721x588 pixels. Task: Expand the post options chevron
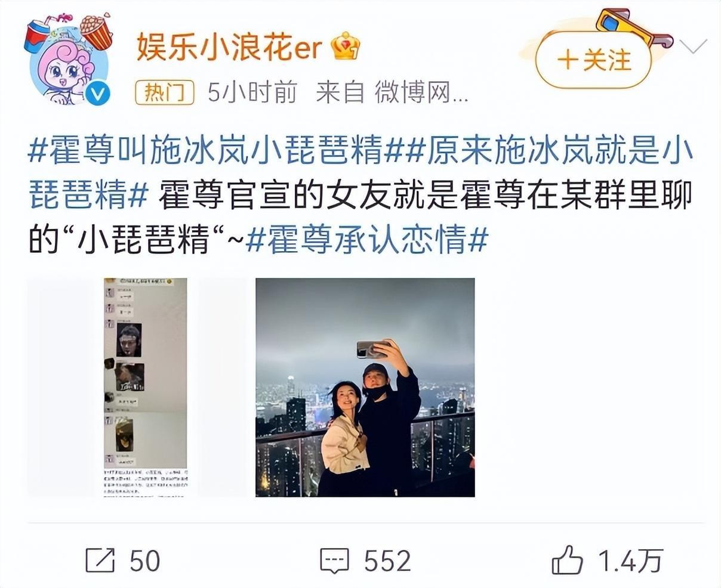693,47
